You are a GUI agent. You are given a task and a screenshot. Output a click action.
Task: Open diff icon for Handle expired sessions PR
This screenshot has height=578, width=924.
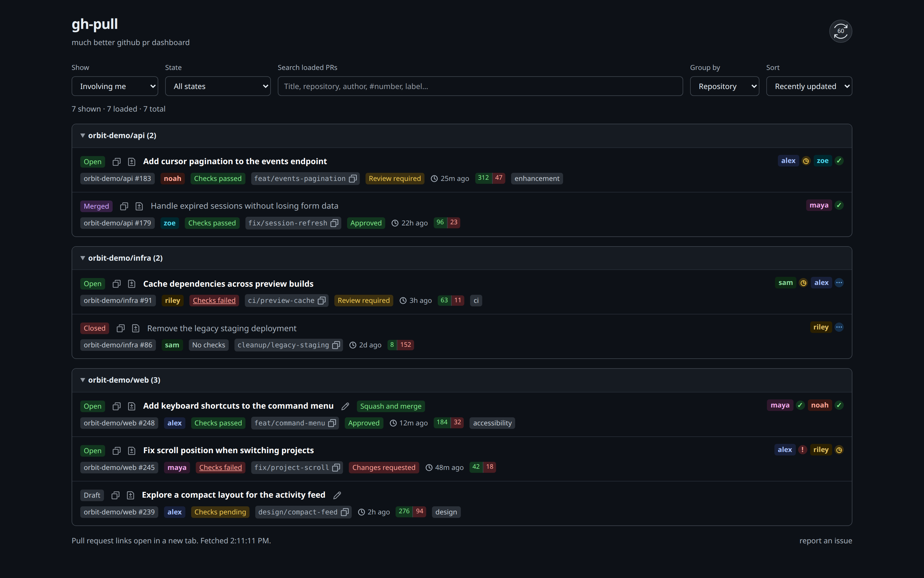pos(139,206)
